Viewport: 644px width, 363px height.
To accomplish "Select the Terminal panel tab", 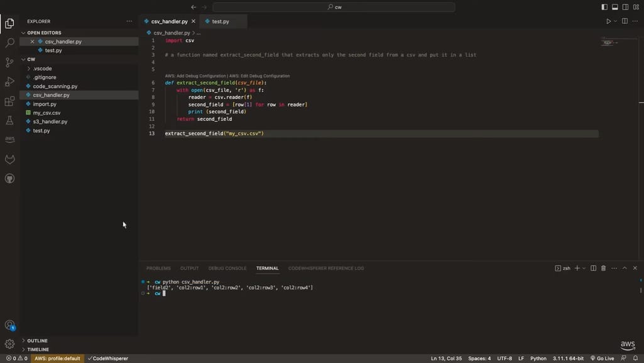I will 268,269.
